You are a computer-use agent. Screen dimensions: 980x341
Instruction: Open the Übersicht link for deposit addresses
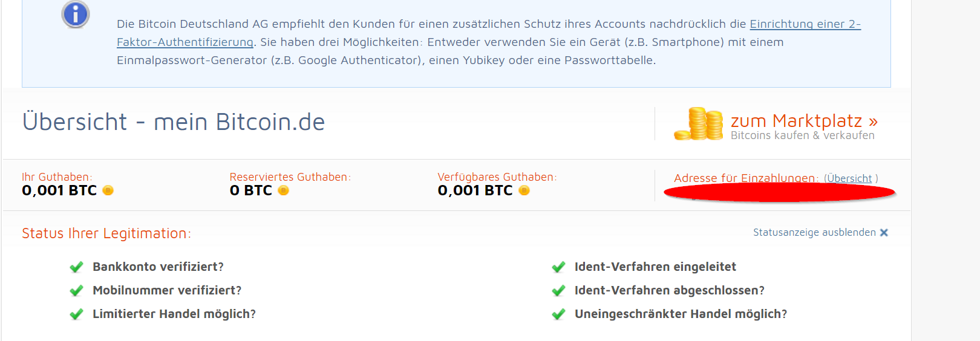(849, 178)
